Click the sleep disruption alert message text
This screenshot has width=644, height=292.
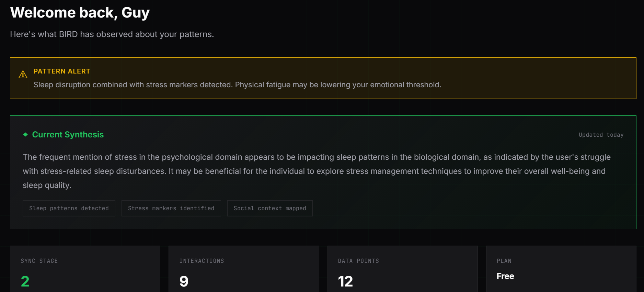(237, 85)
